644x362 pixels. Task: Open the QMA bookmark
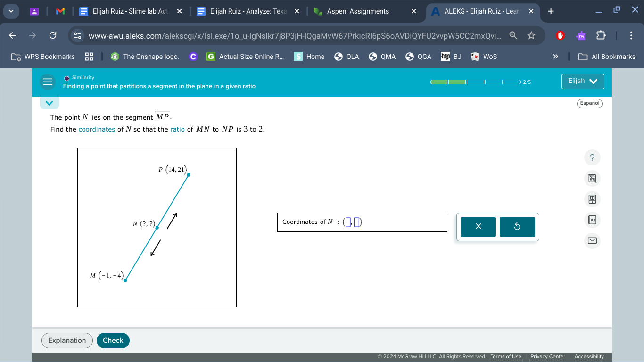pyautogui.click(x=382, y=57)
